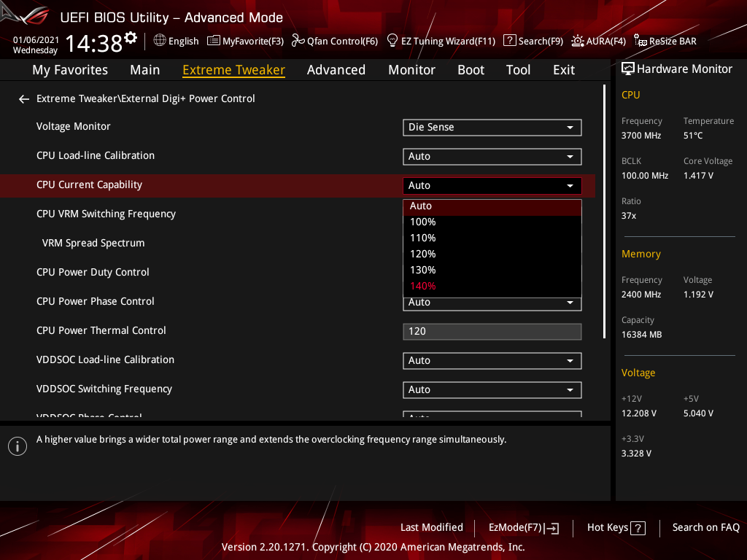Switch to the Advanced tab

click(x=336, y=70)
